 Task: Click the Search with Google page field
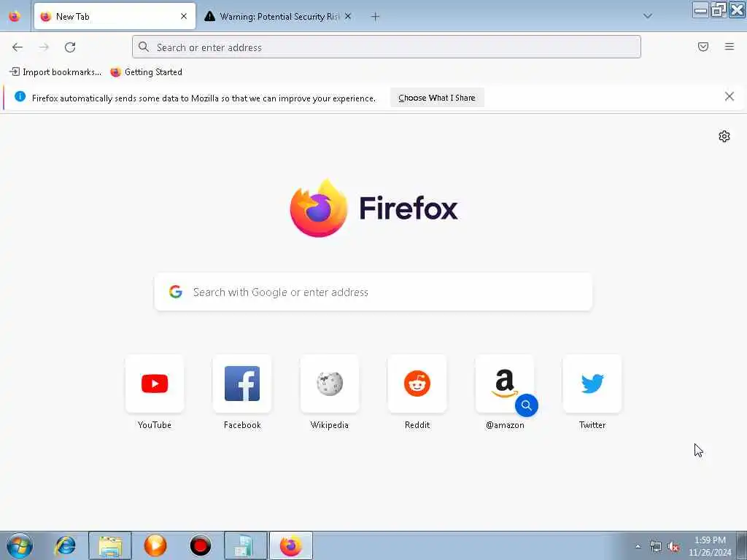[373, 292]
